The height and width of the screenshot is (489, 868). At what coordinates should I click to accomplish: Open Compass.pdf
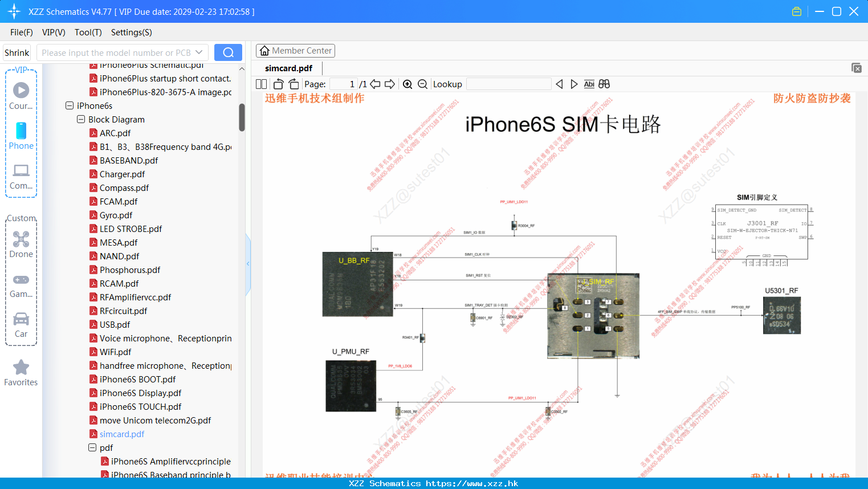[124, 188]
